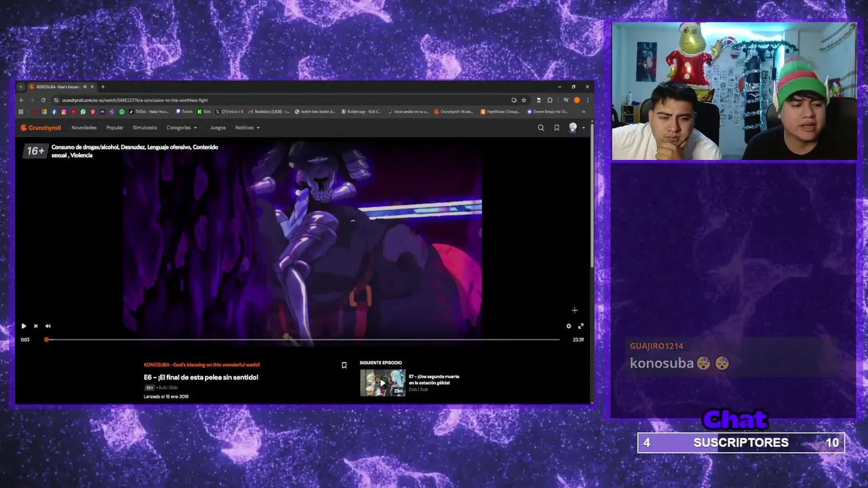Screen dimensions: 868x488
Task: Open the apps grid bookmark icon
Action: (21, 112)
